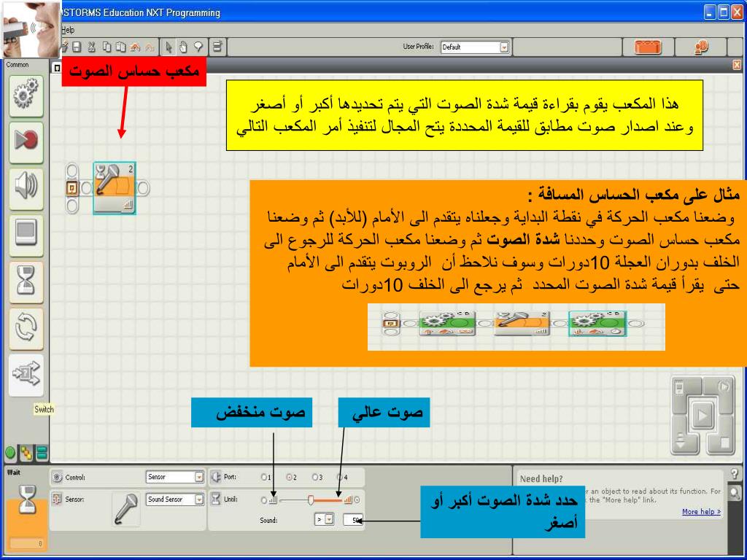The height and width of the screenshot is (560, 747).
Task: Click the Need help? heading text
Action: [541, 479]
